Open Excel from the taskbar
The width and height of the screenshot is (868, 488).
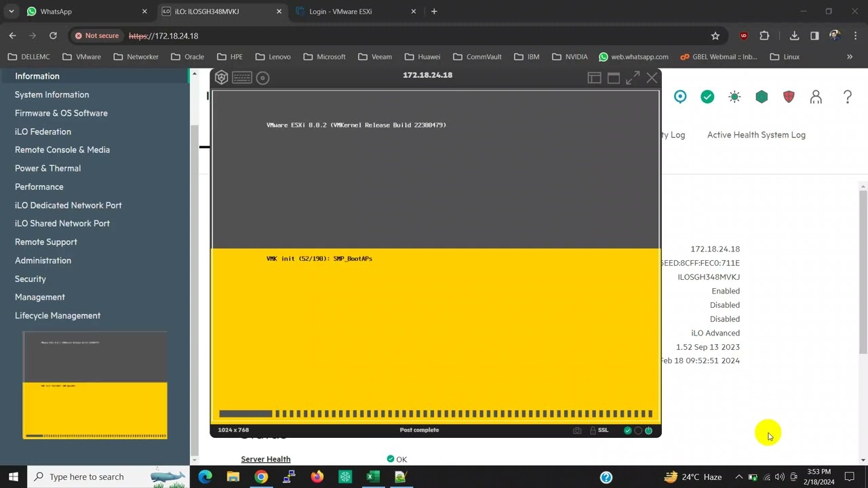372,477
